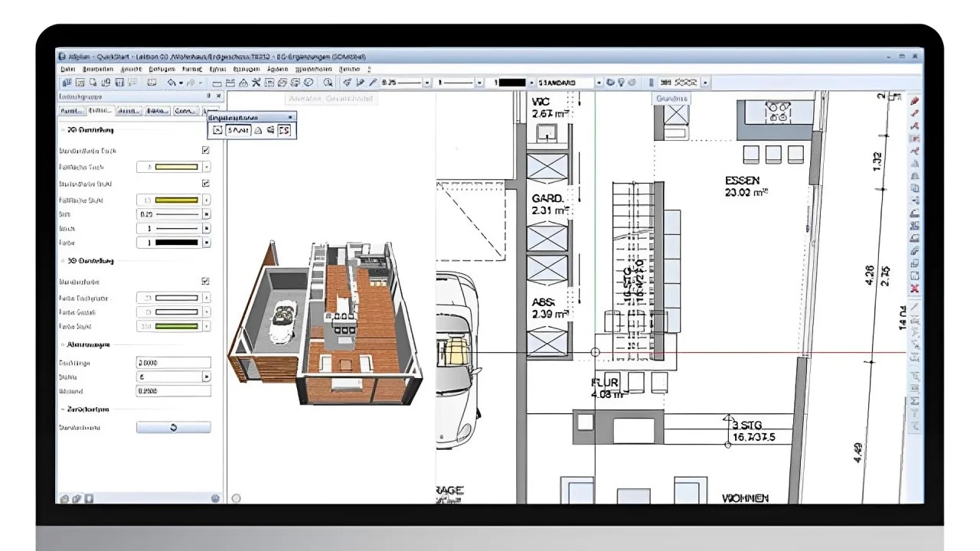Image resolution: width=980 pixels, height=551 pixels.
Task: Open the STANDARD layer dropdown in toolbar
Action: pos(599,82)
